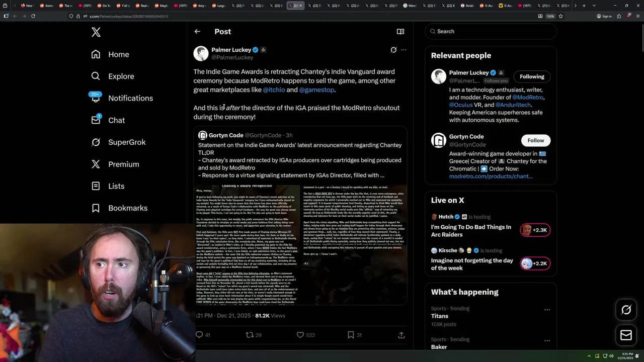Go back using the Post back arrow
This screenshot has height=362, width=644.
click(x=197, y=31)
